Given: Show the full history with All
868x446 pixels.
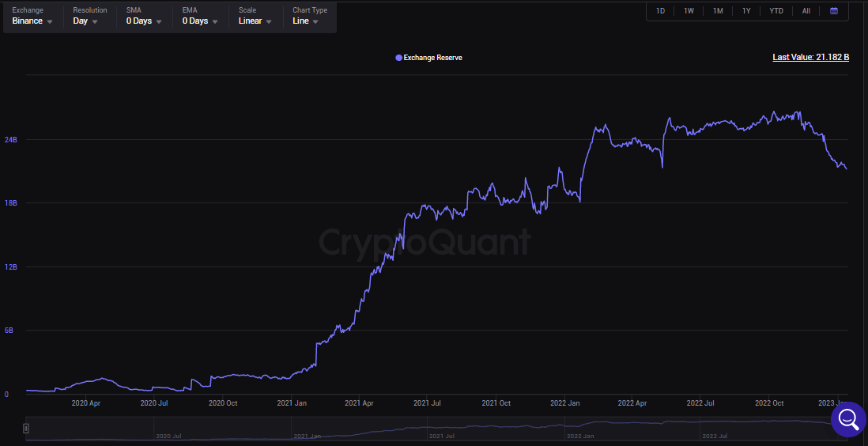Looking at the screenshot, I should pos(806,11).
